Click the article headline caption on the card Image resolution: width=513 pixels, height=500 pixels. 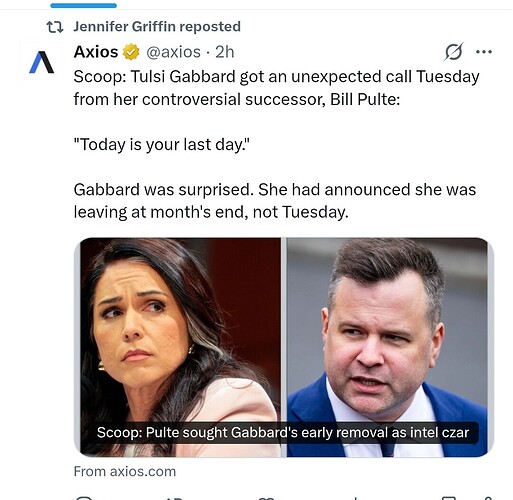[x=283, y=433]
